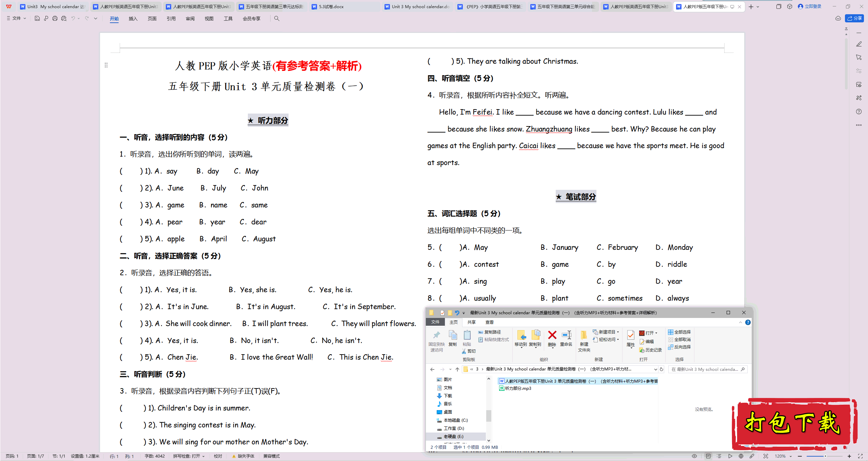
Task: Click the zoom slider in WPS status bar
Action: pyautogui.click(x=824, y=456)
